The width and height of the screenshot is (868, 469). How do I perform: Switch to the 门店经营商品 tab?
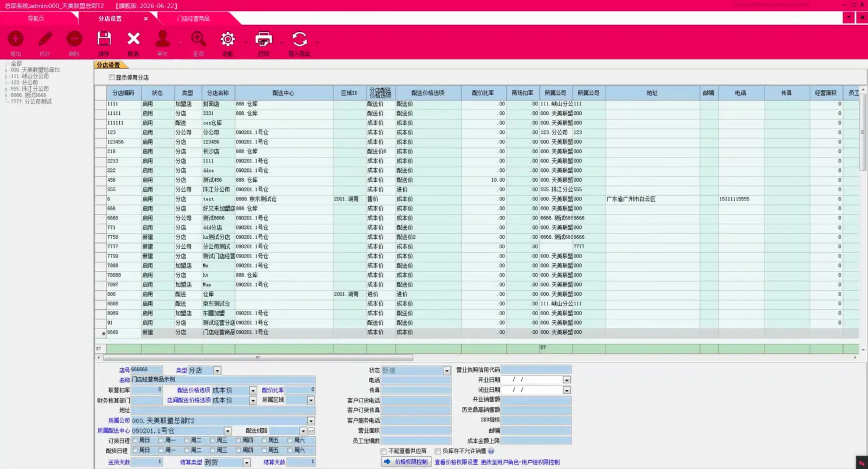[193, 19]
